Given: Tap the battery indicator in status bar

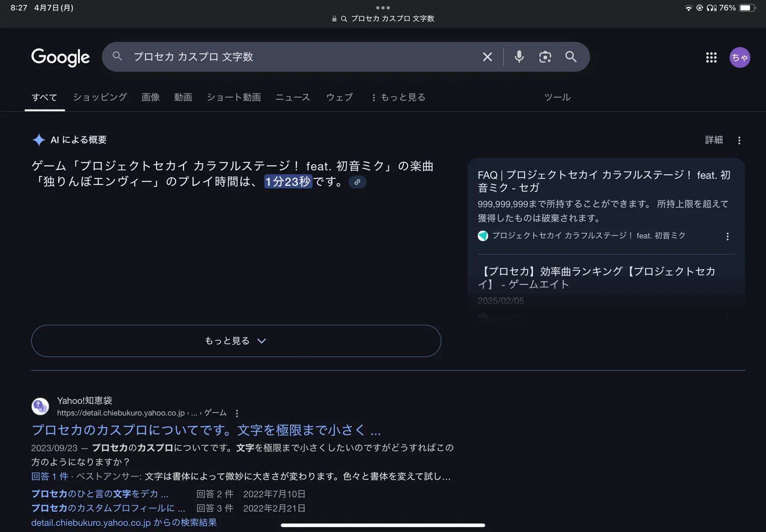Looking at the screenshot, I should point(747,8).
